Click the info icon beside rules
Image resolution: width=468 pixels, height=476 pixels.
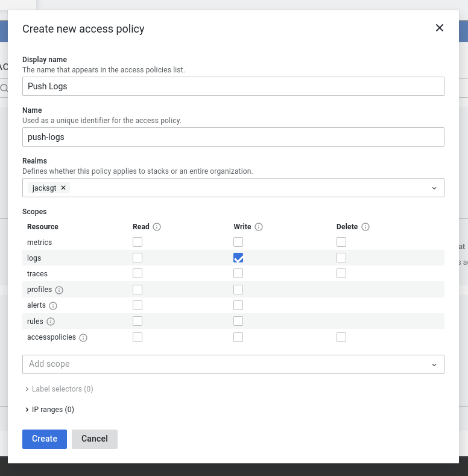coord(51,322)
